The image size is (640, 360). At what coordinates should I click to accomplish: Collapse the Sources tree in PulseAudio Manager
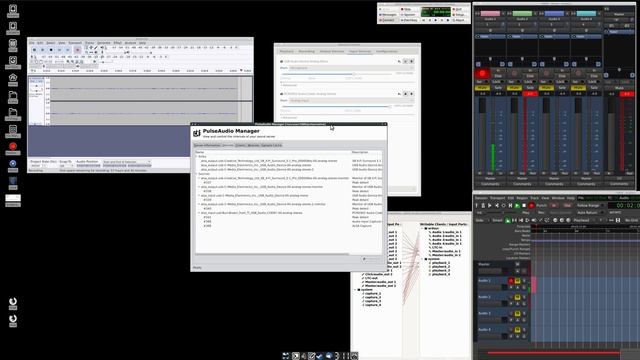196,174
